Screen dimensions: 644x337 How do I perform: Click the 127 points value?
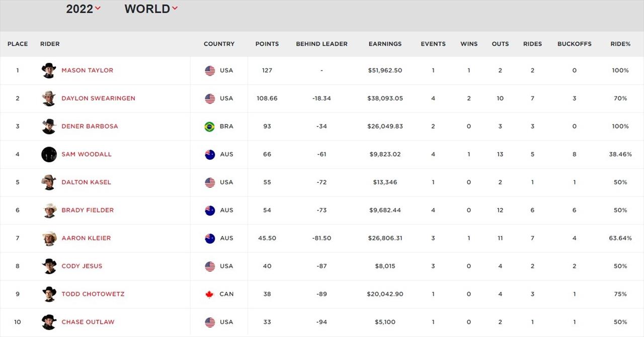pos(267,71)
